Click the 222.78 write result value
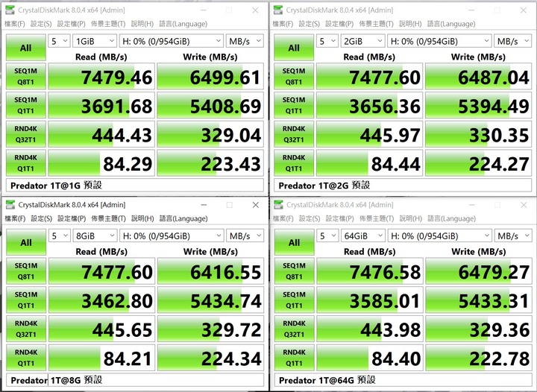 [479, 358]
